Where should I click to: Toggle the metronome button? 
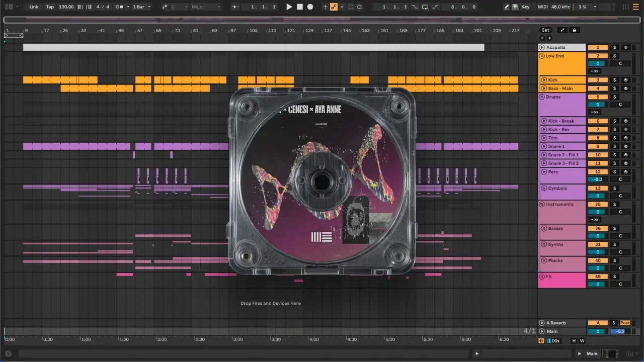pyautogui.click(x=120, y=7)
